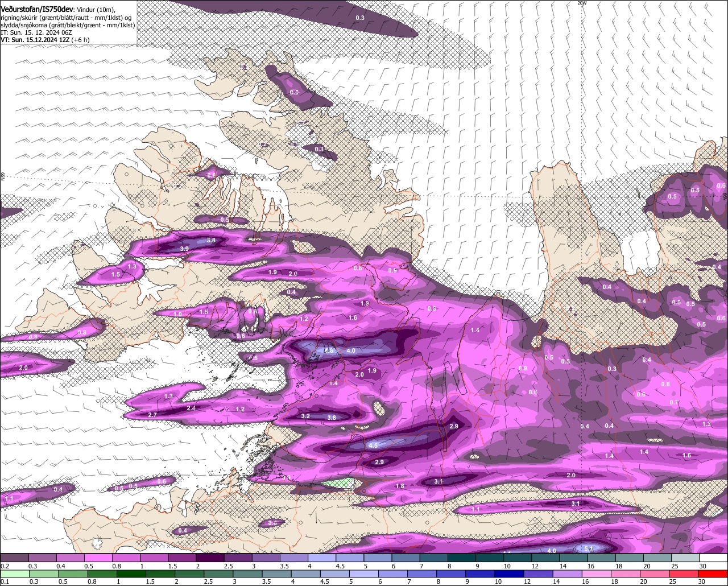Click the 'rigning/skúrir (grænt/blátt/rautt' header line
Image resolution: width=728 pixels, height=586 pixels.
point(67,18)
